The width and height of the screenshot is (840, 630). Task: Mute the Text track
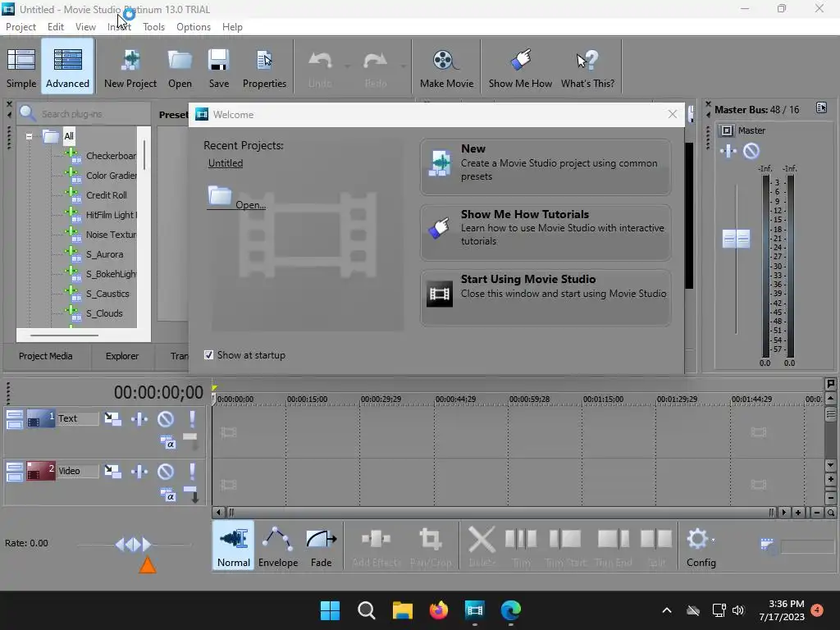pyautogui.click(x=166, y=419)
